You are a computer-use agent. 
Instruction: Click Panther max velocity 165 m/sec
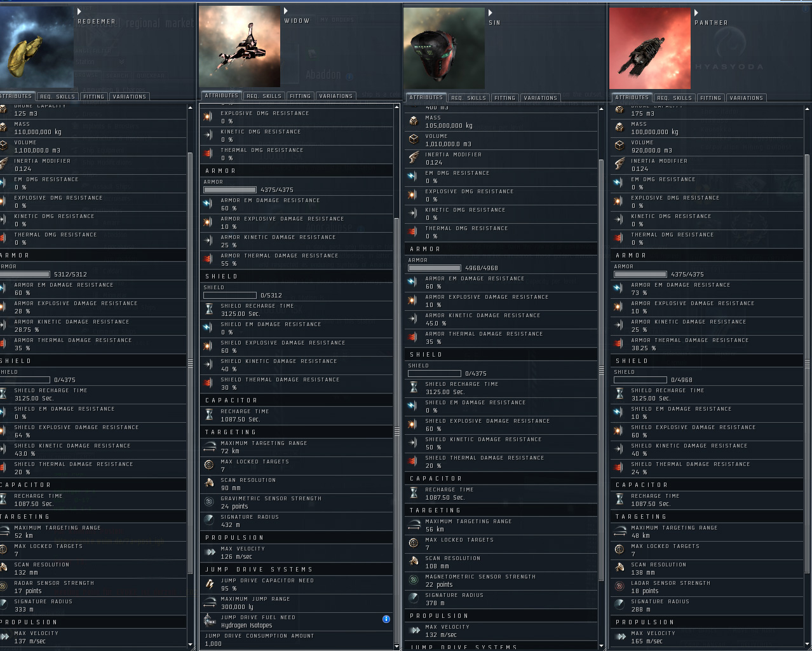646,641
